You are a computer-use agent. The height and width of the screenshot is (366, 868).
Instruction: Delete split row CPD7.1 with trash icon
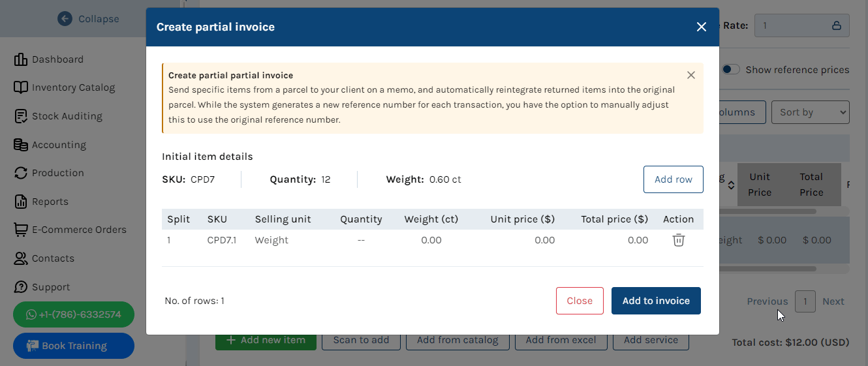tap(679, 240)
